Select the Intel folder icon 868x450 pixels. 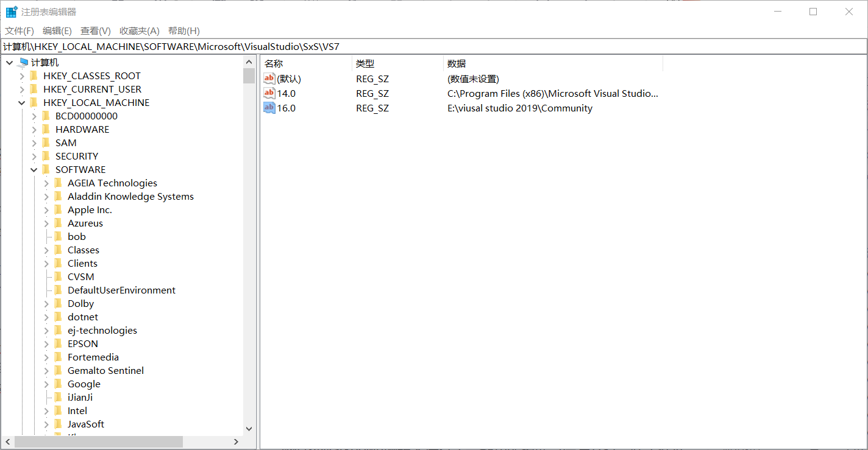[x=58, y=410]
